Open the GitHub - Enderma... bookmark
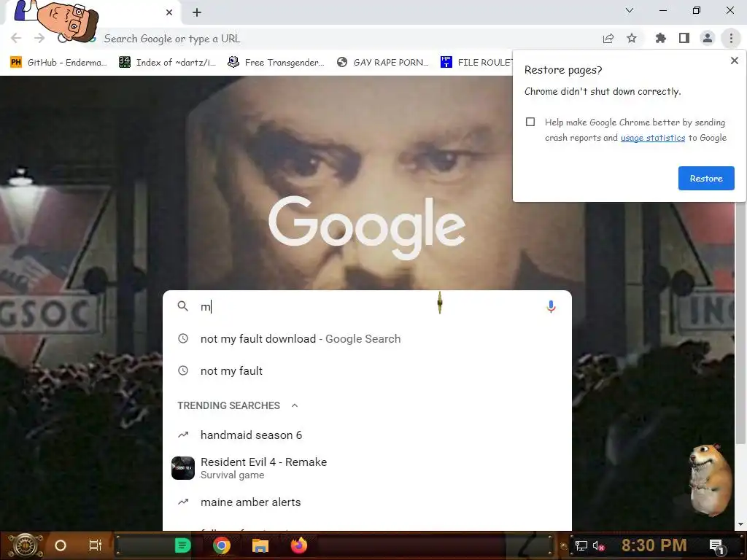The height and width of the screenshot is (560, 747). point(58,63)
